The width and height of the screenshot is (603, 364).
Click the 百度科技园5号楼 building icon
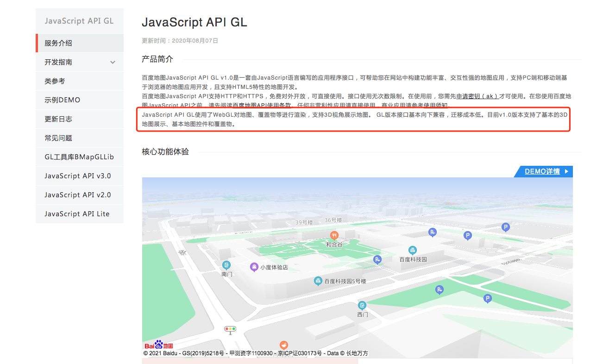point(318,281)
